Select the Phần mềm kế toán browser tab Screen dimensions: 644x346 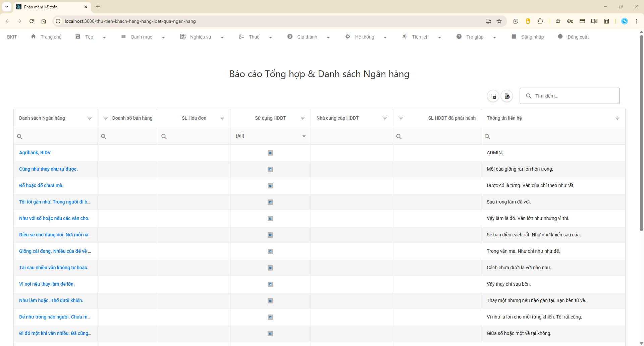(52, 7)
